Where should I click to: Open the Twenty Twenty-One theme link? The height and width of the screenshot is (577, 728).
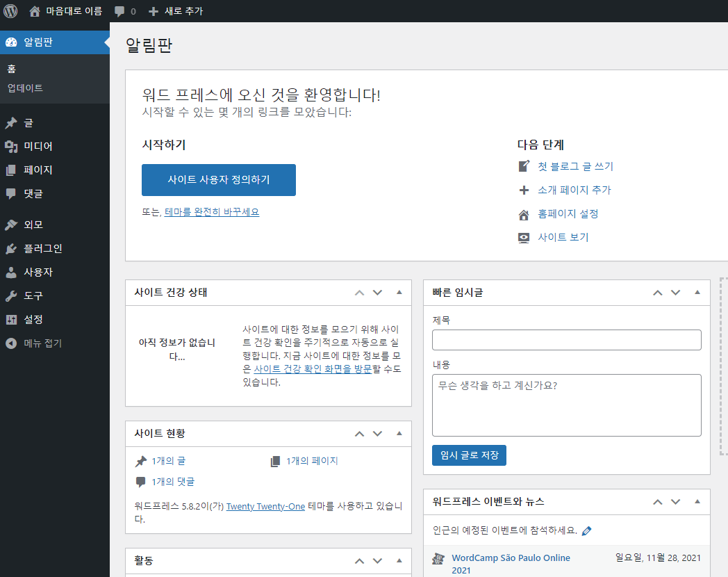(x=265, y=506)
